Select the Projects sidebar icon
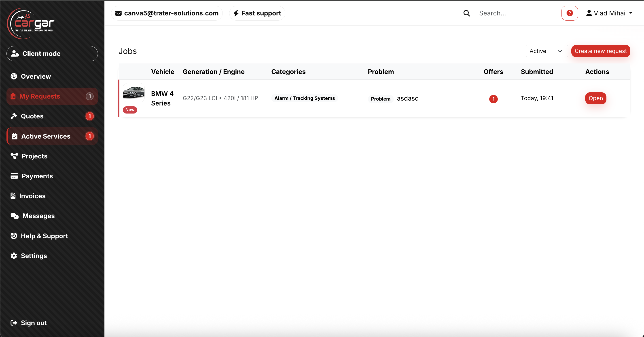 pos(14,156)
